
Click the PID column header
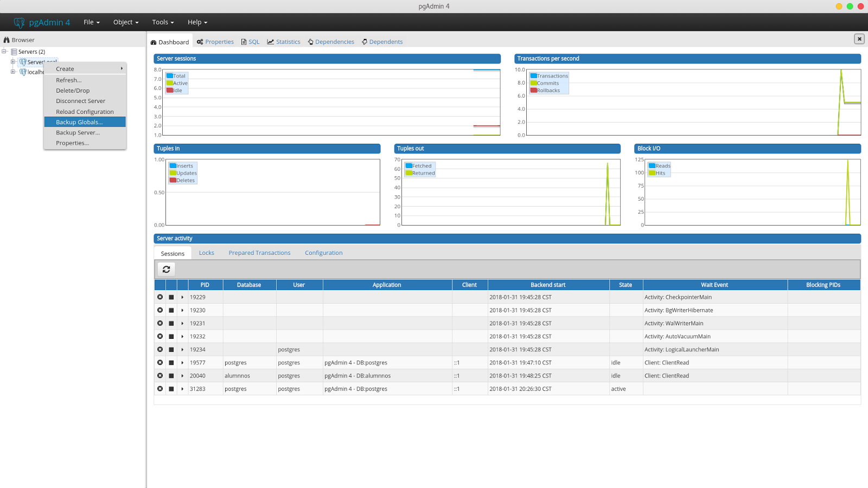[205, 285]
